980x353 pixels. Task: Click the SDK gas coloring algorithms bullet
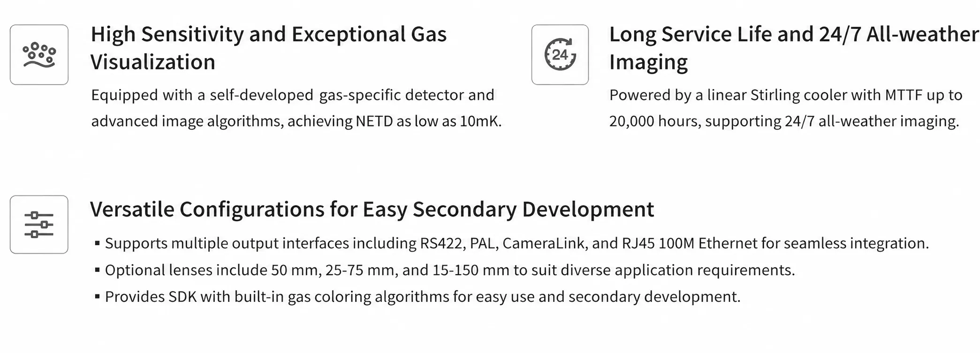pyautogui.click(x=423, y=297)
